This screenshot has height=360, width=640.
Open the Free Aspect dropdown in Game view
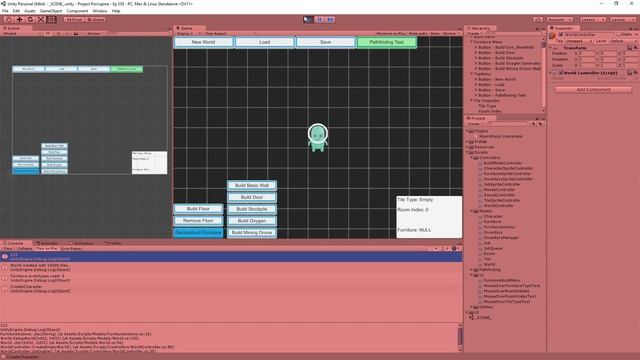click(231, 33)
